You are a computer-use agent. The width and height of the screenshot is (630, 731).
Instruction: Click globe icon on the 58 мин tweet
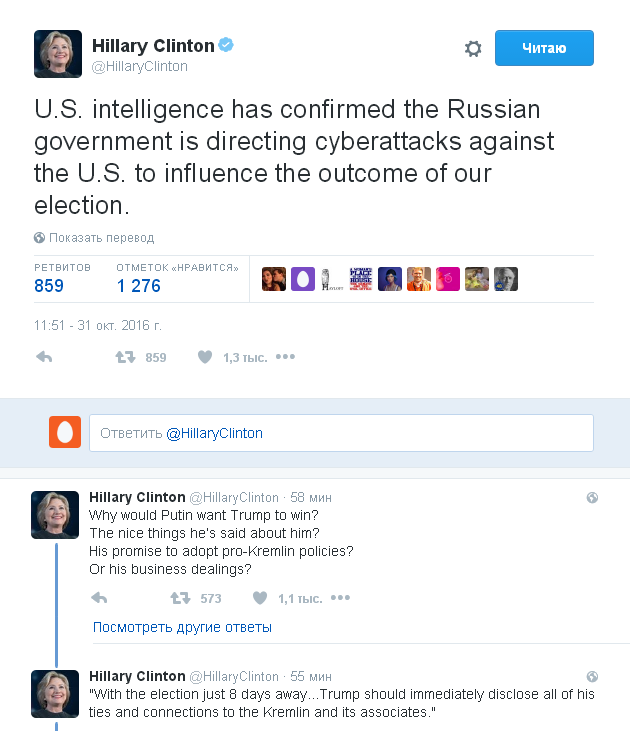point(592,498)
